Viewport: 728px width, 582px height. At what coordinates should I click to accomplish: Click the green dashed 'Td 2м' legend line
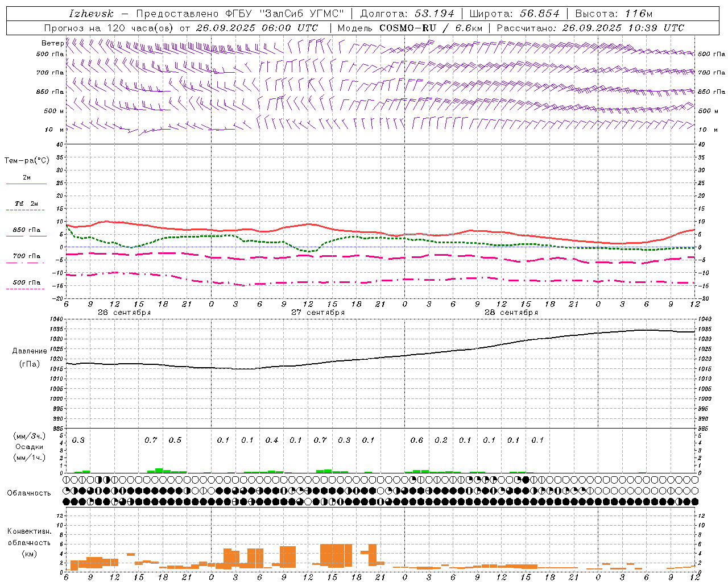25,210
